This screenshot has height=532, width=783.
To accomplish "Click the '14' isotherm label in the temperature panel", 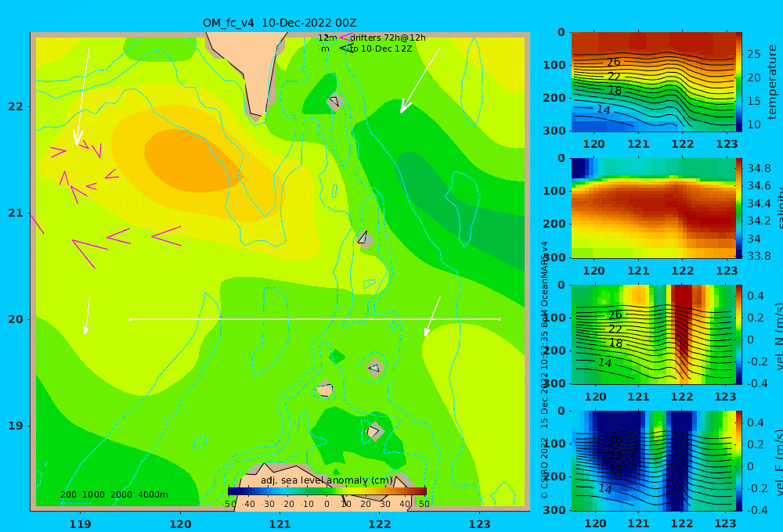I will pyautogui.click(x=603, y=110).
